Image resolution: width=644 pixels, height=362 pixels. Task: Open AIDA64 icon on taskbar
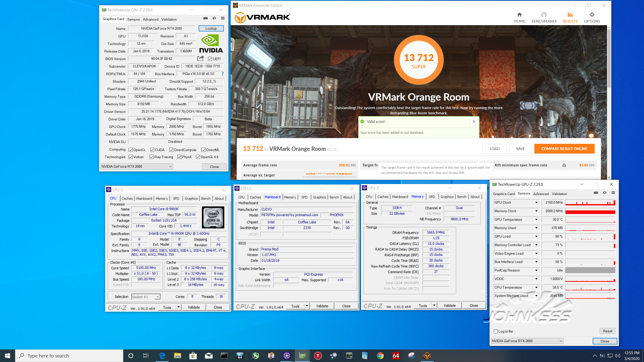(396, 356)
